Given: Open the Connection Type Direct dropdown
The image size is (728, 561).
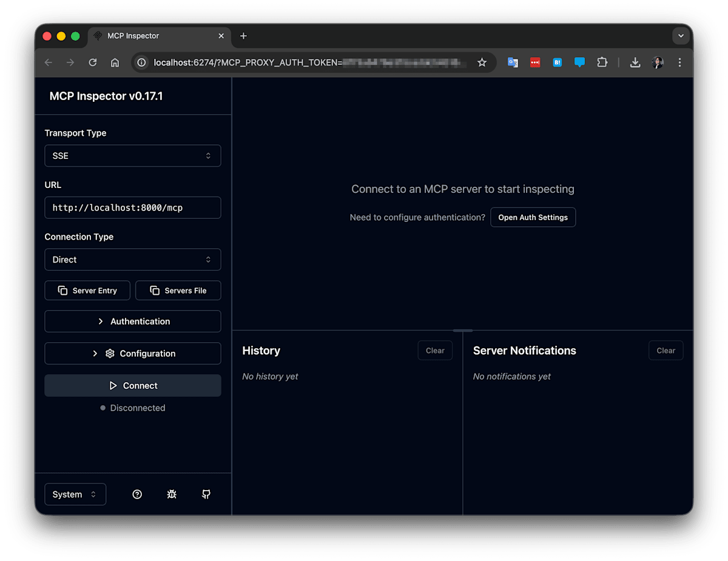Looking at the screenshot, I should (x=133, y=260).
